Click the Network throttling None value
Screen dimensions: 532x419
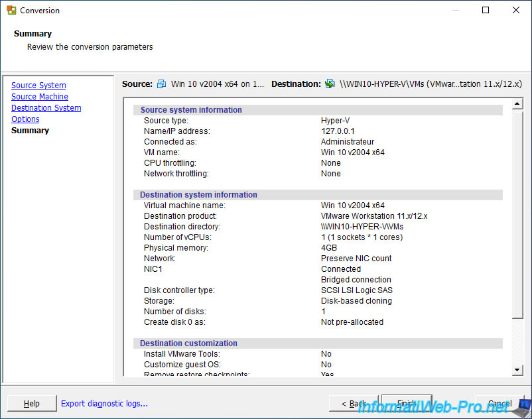[x=331, y=174]
